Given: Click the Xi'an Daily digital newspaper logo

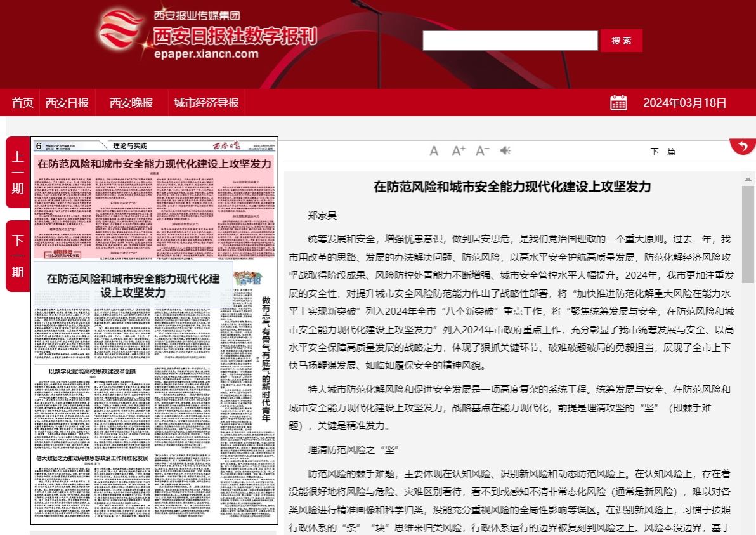Looking at the screenshot, I should 208,36.
